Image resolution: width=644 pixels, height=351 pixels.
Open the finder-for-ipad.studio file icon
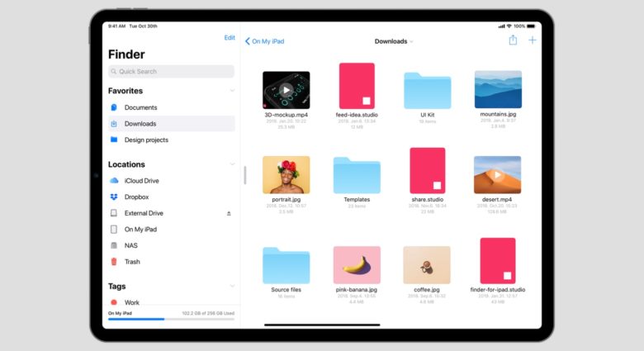498,261
